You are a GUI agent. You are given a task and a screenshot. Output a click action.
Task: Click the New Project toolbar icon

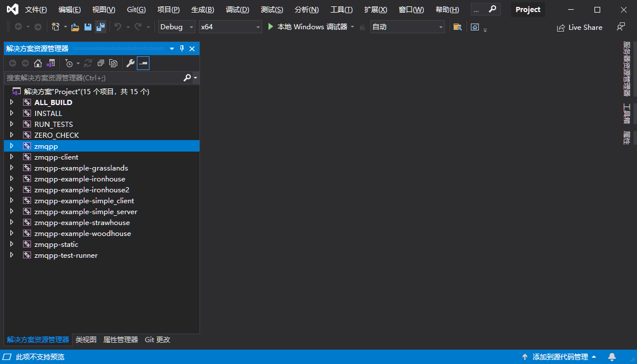pyautogui.click(x=56, y=27)
